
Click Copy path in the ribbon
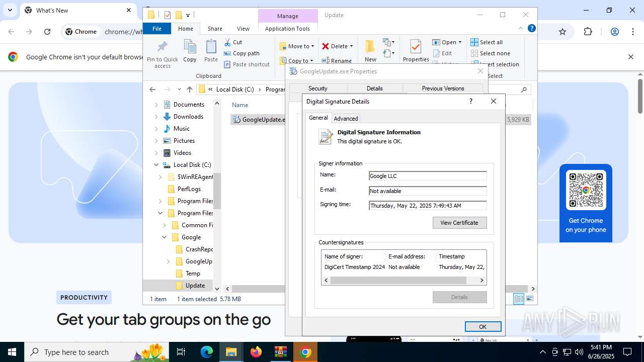(x=242, y=53)
